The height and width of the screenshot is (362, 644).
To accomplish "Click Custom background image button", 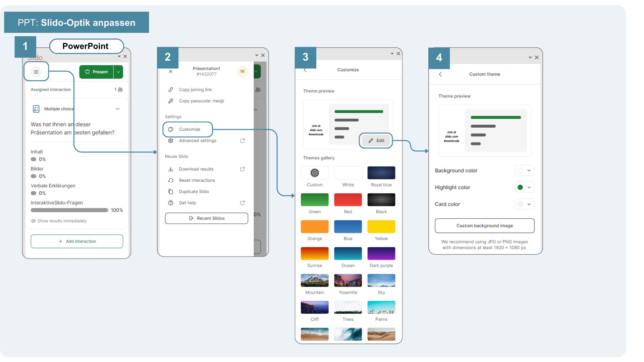I will tap(485, 226).
